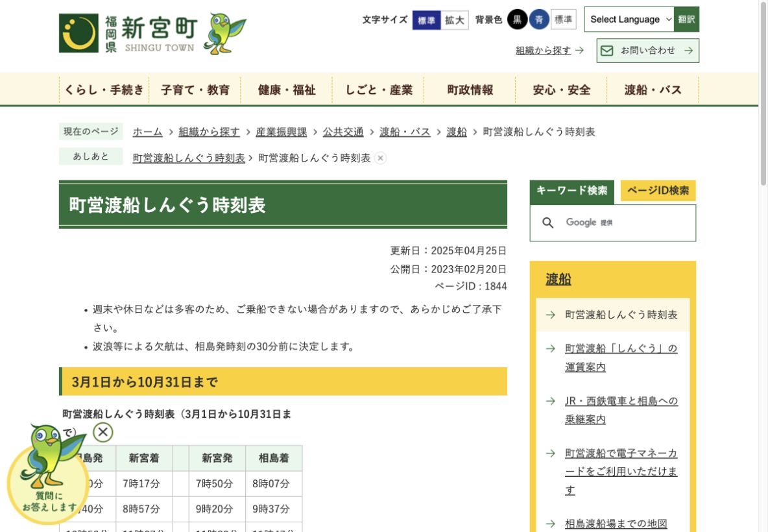Focus the Google search input field
Image resolution: width=768 pixels, height=532 pixels.
[613, 223]
